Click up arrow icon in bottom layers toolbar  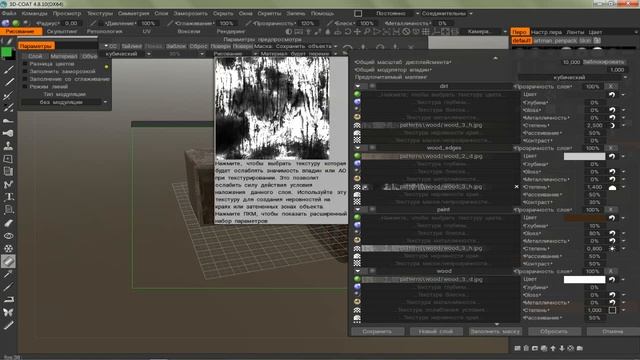553,348
